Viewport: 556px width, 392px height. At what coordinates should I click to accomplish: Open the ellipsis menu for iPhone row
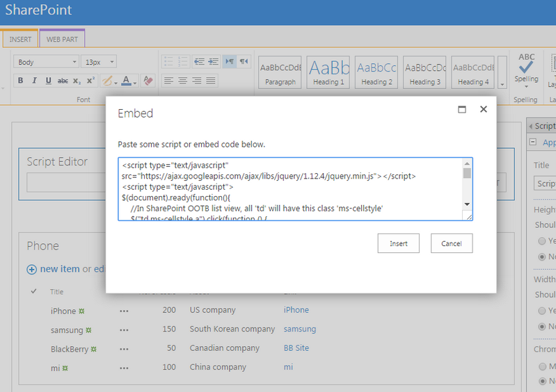[x=124, y=311]
